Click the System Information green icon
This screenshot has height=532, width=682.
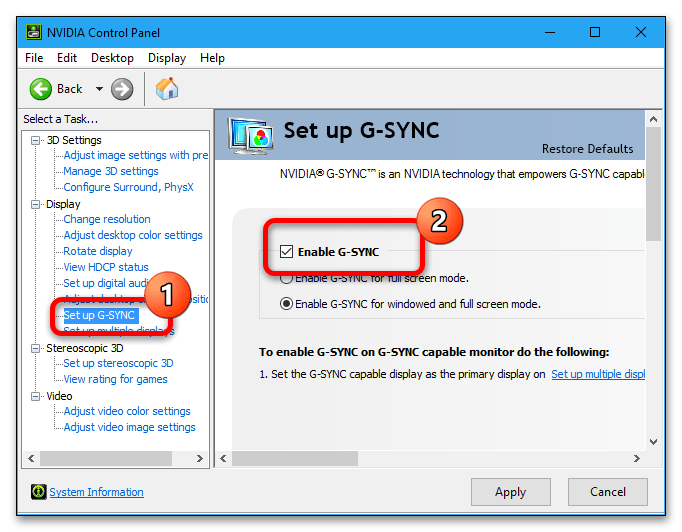(38, 492)
